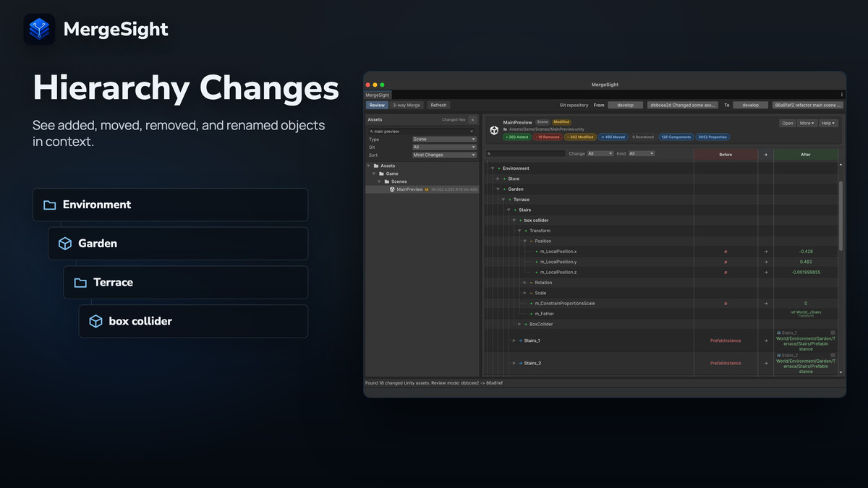
Task: Open the More dropdown menu
Action: tap(808, 123)
